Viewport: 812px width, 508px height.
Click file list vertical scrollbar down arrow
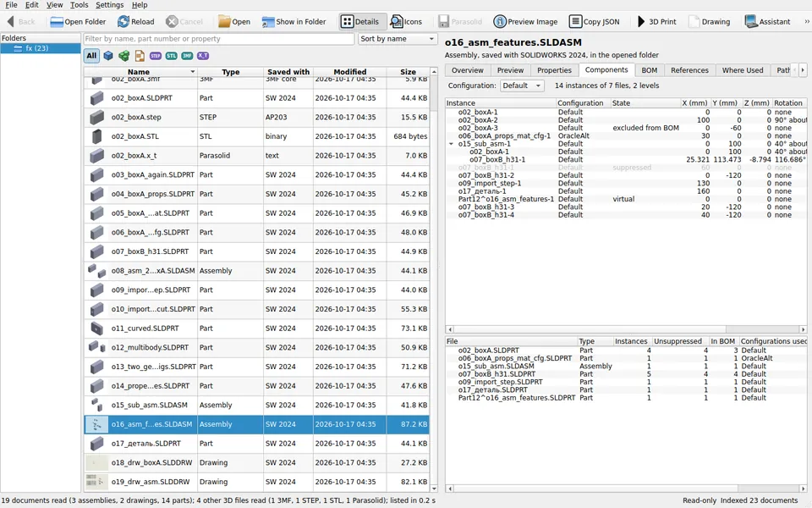point(434,489)
